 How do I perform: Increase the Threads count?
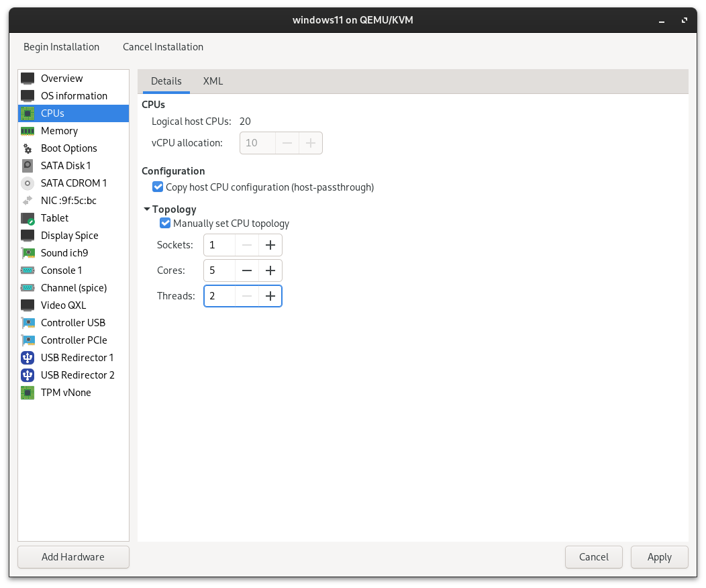click(270, 296)
